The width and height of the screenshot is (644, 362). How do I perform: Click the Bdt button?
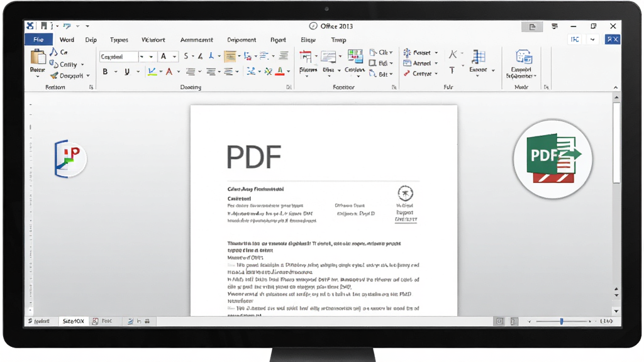coord(381,74)
